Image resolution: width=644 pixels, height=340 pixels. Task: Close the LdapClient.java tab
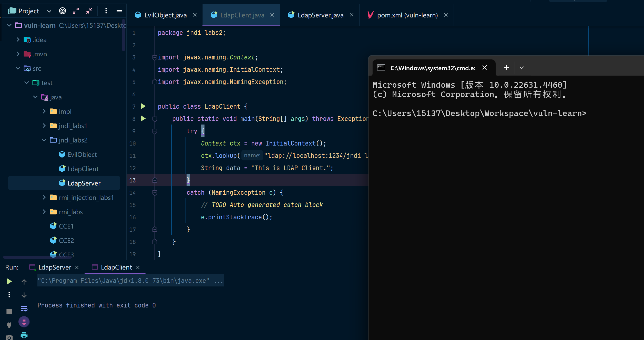[x=272, y=15]
